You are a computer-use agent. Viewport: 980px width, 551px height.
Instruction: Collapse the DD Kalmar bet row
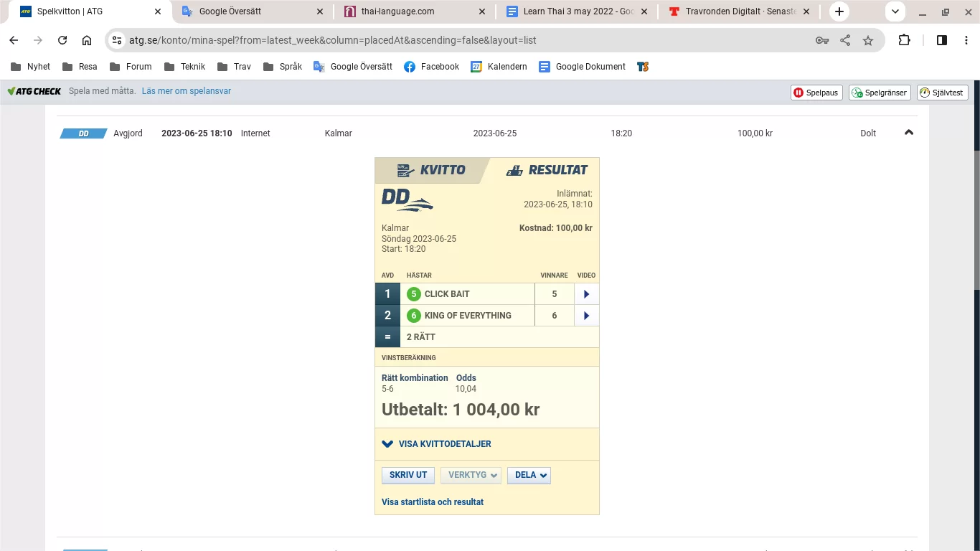coord(909,133)
